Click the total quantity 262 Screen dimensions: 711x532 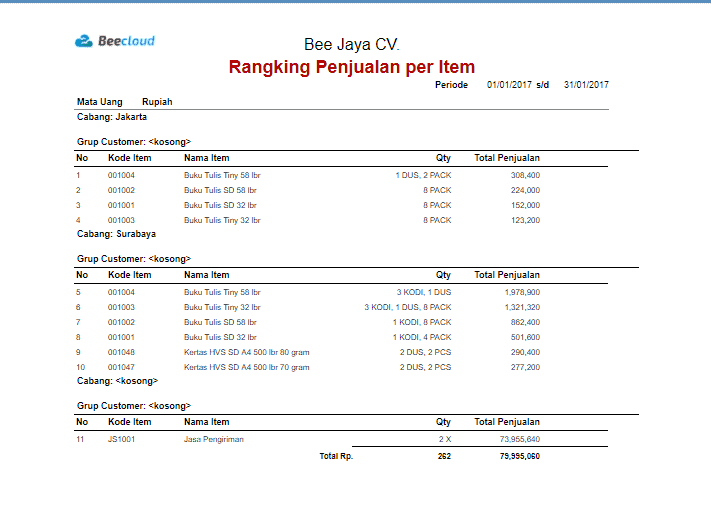(x=443, y=456)
